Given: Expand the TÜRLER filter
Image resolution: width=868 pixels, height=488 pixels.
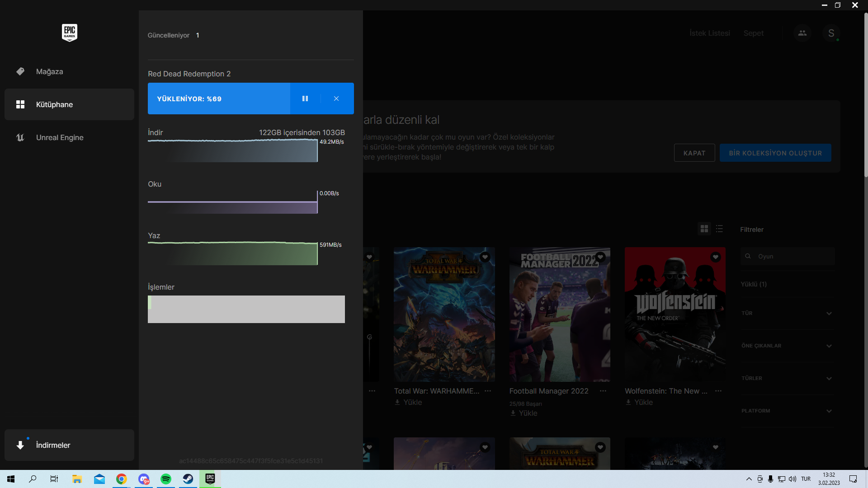Looking at the screenshot, I should [787, 378].
